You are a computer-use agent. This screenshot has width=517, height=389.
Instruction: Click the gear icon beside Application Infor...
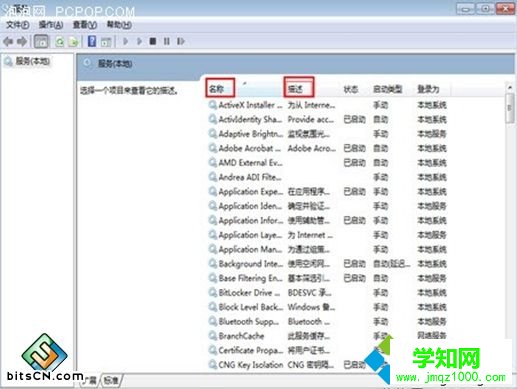pyautogui.click(x=213, y=220)
